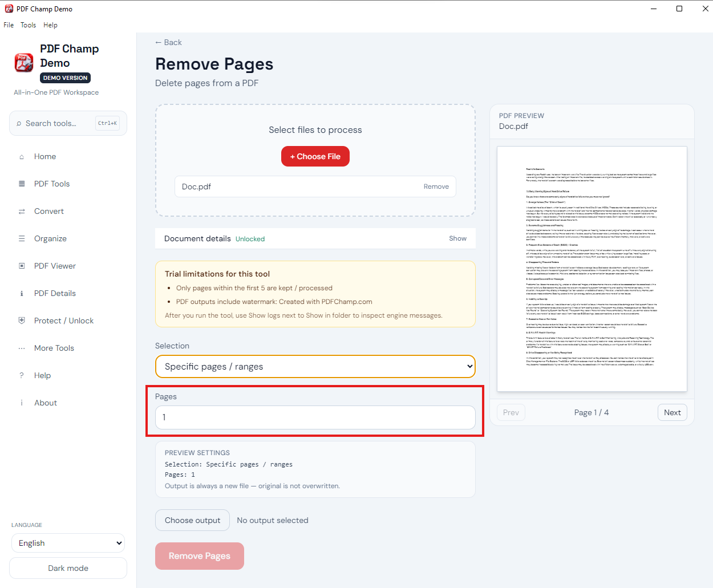Open the Selection dropdown
The width and height of the screenshot is (713, 588).
click(x=315, y=367)
